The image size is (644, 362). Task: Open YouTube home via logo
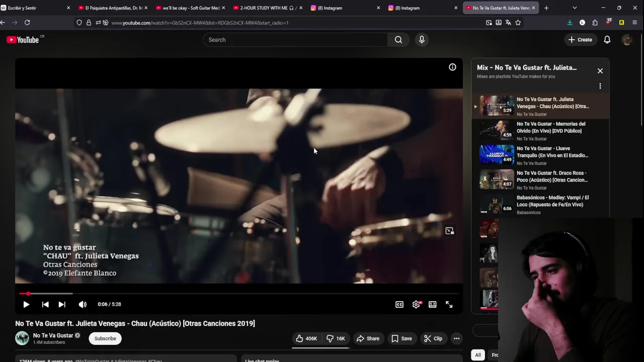[x=23, y=40]
